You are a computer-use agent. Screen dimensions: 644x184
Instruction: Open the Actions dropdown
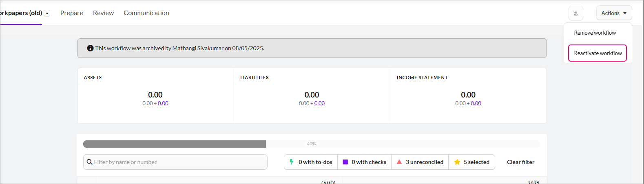point(614,13)
